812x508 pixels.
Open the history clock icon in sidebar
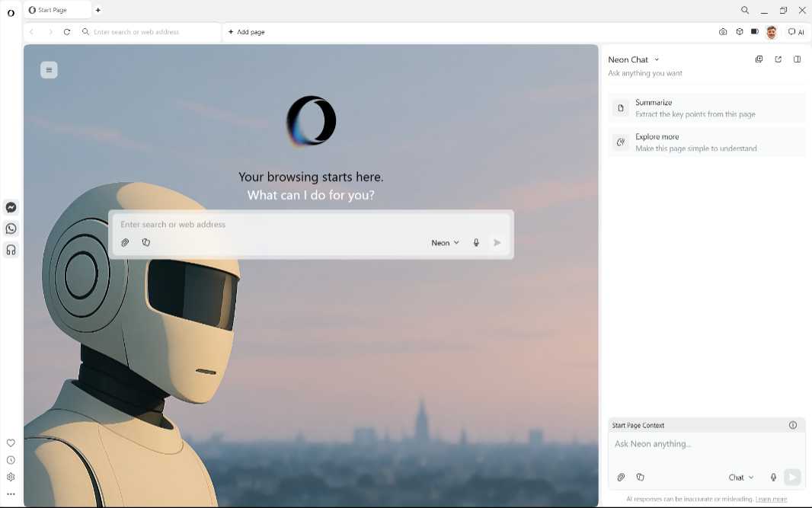11,460
